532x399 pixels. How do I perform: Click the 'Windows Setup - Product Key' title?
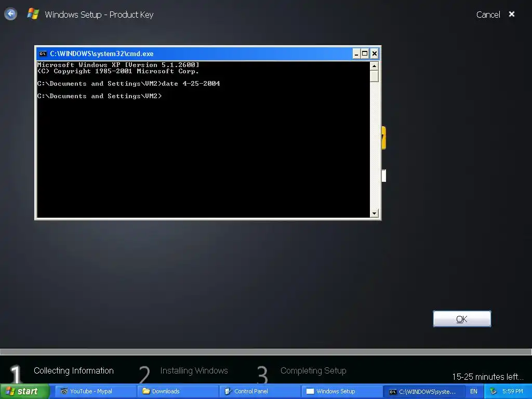[x=99, y=15]
